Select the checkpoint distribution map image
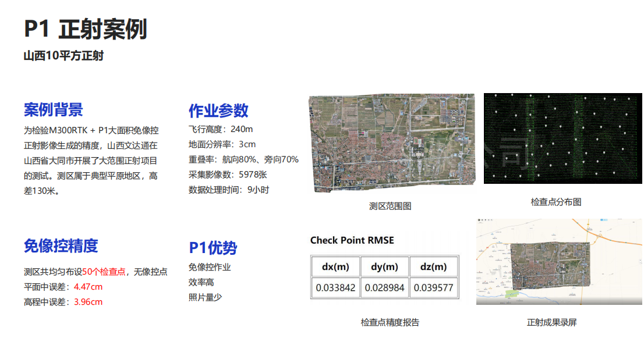The height and width of the screenshot is (338, 644). pyautogui.click(x=562, y=138)
